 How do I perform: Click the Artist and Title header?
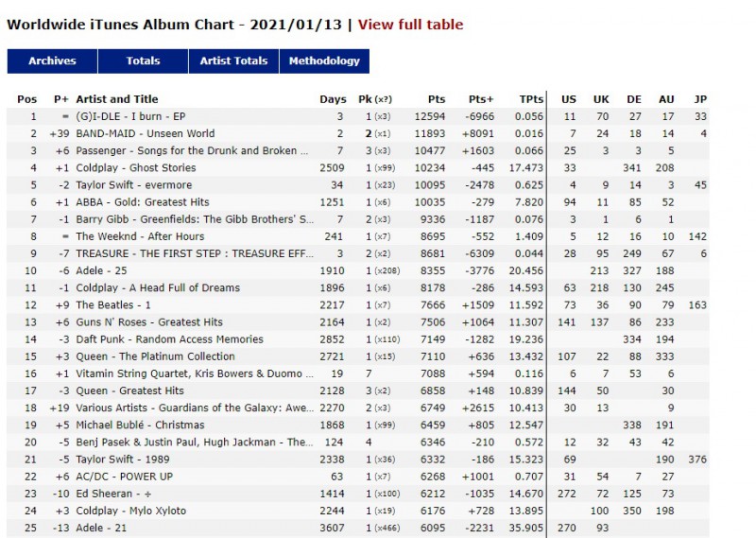click(x=117, y=99)
